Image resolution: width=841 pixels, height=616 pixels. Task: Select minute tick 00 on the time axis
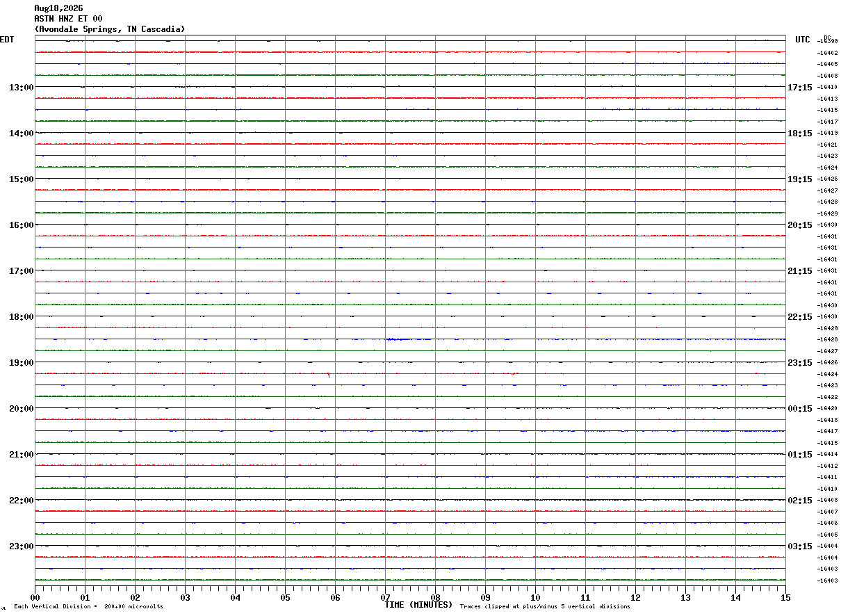click(x=35, y=597)
